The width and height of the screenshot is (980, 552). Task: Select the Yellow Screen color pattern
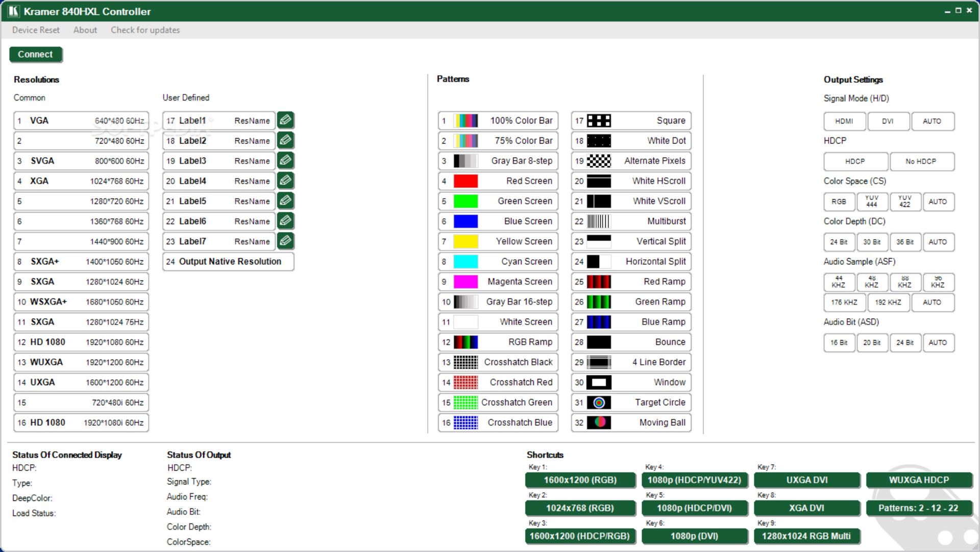498,241
